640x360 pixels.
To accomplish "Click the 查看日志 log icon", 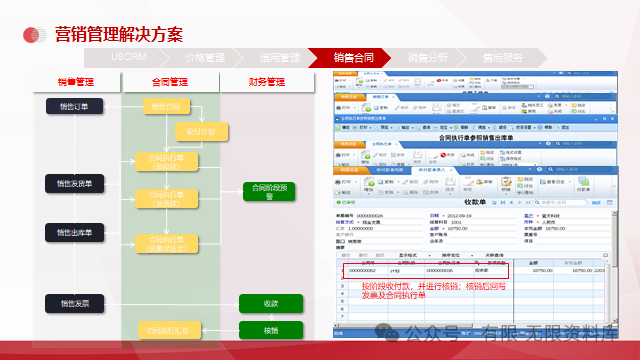I will pyautogui.click(x=542, y=182).
